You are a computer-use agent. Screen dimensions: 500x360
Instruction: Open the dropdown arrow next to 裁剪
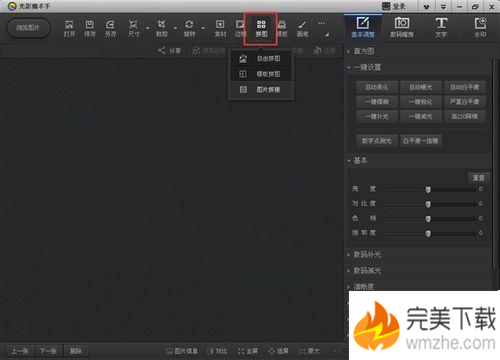pyautogui.click(x=175, y=28)
